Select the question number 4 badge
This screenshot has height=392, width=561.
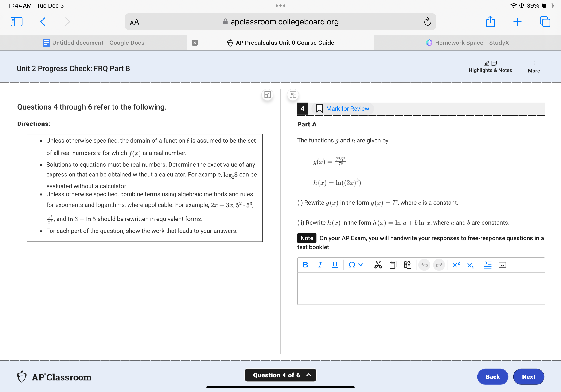(302, 109)
